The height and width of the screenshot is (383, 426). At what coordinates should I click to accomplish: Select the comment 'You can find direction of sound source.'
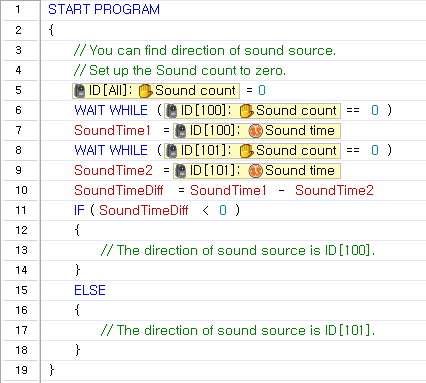coord(205,50)
